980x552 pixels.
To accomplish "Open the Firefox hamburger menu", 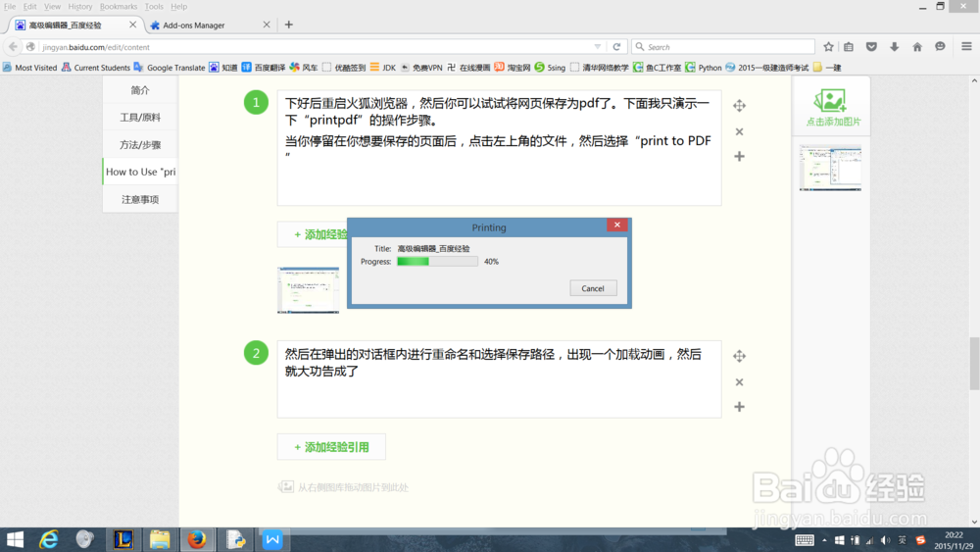I will pyautogui.click(x=966, y=47).
